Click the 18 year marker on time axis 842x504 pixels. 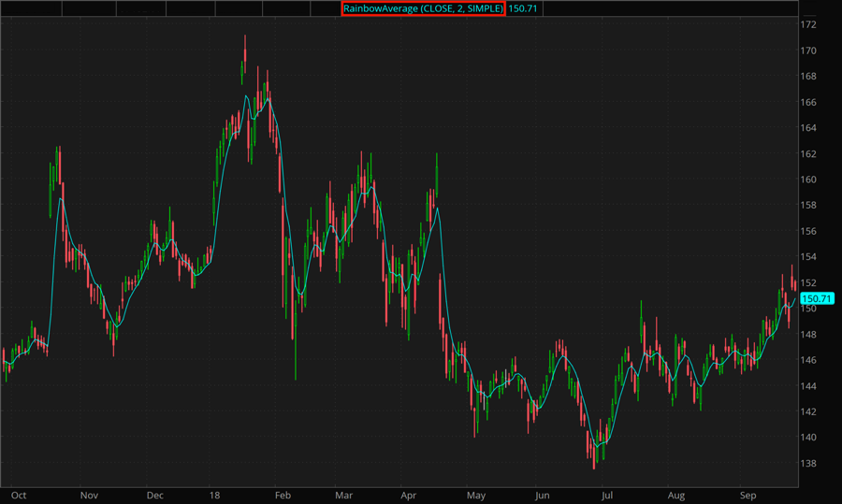214,495
